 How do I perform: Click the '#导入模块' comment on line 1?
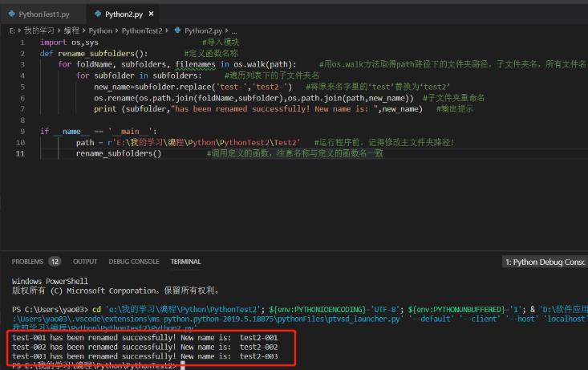pyautogui.click(x=221, y=42)
